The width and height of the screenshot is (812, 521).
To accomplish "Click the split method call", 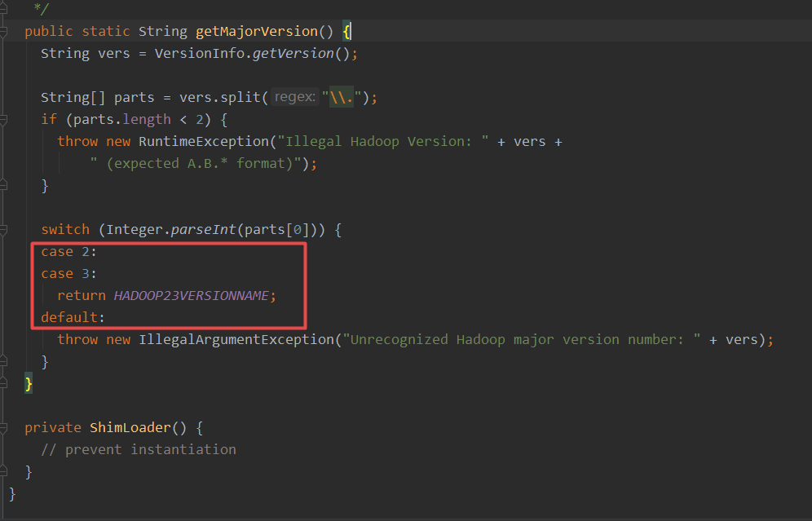I will pyautogui.click(x=241, y=97).
